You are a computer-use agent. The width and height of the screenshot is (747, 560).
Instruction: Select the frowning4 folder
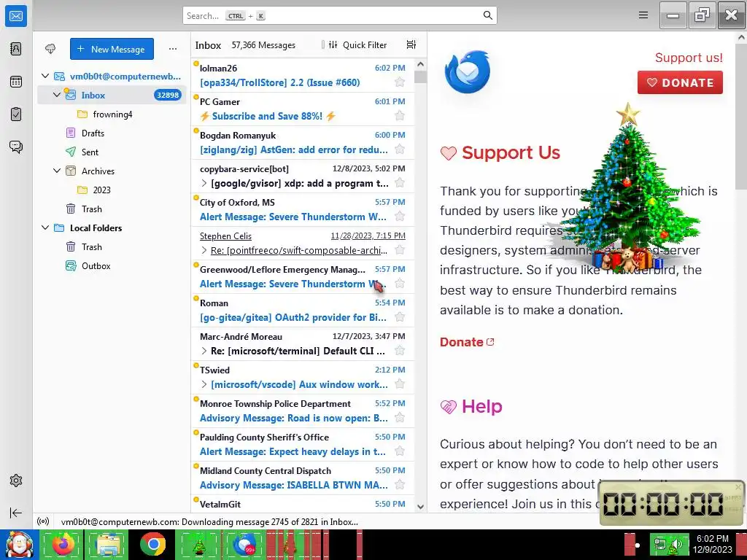112,114
